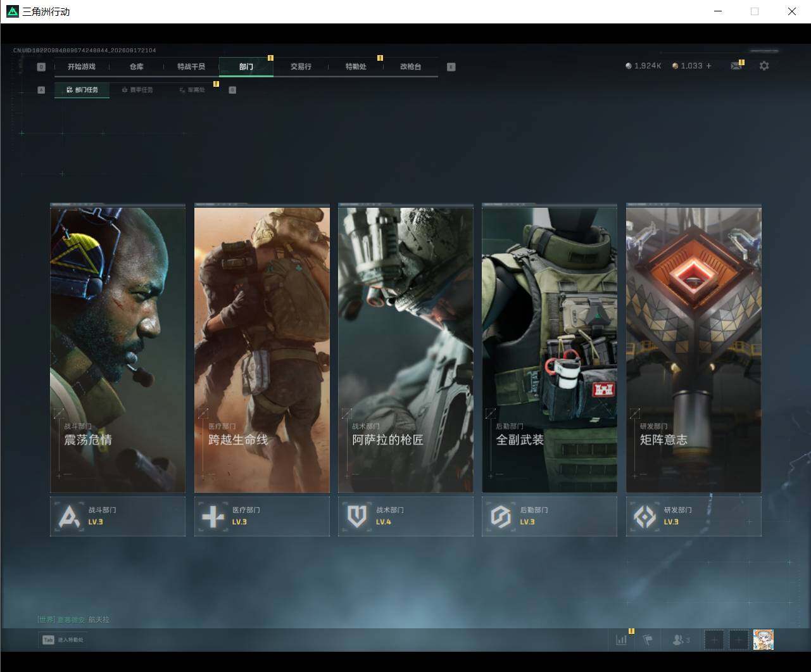This screenshot has height=672, width=811.
Task: Go to the 交易行 tab
Action: (x=301, y=67)
